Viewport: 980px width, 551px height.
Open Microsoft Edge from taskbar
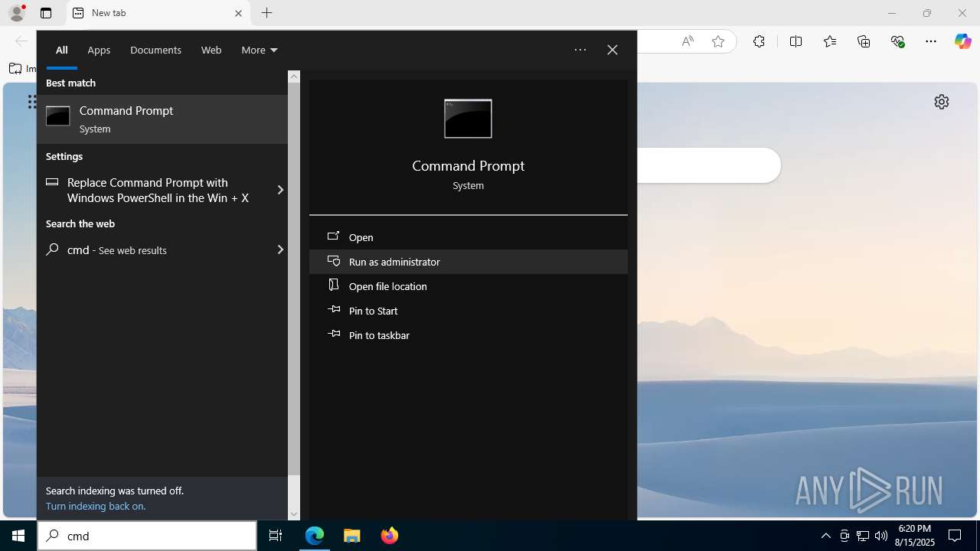point(315,536)
